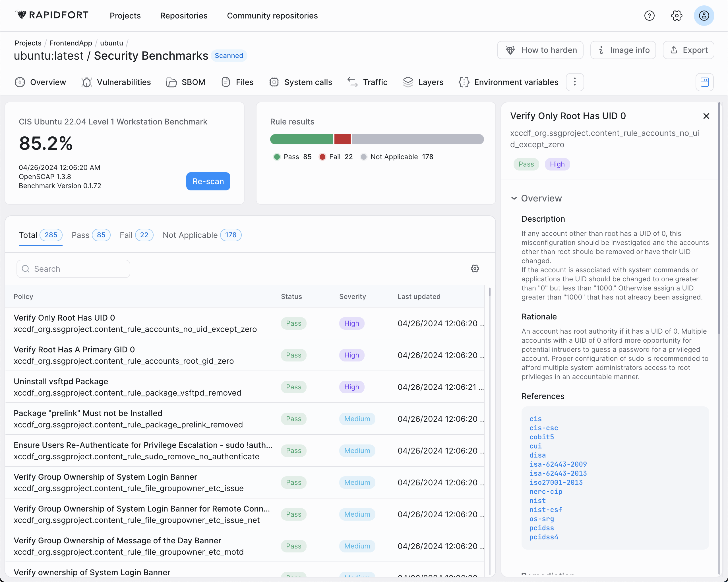Click the Re-scan button

point(208,182)
